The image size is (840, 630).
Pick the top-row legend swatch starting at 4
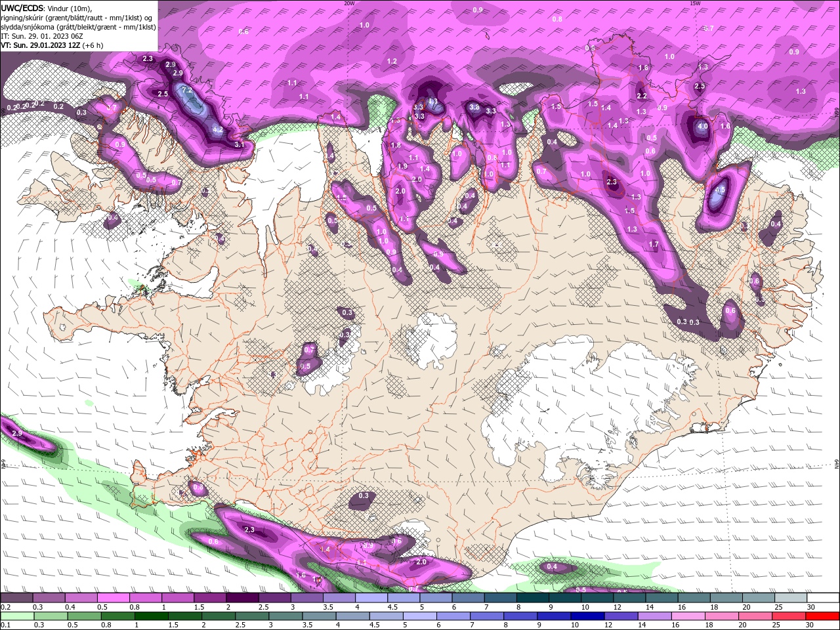click(x=371, y=597)
